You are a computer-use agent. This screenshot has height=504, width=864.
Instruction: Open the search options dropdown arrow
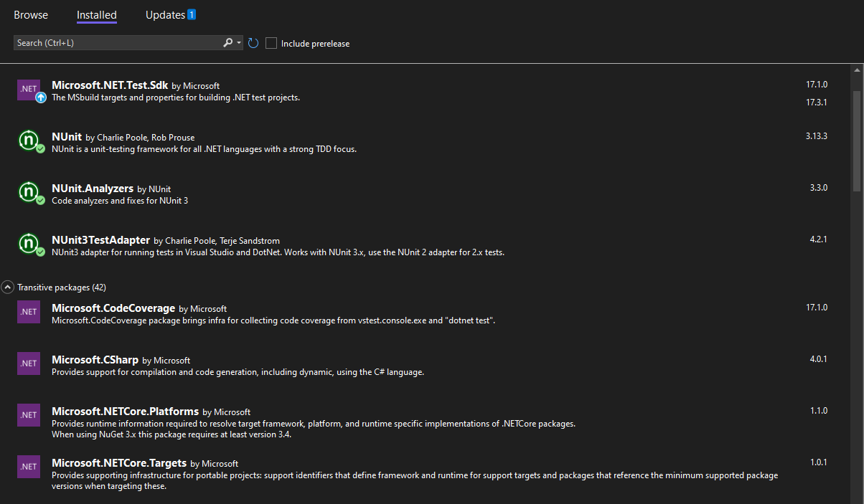point(239,43)
